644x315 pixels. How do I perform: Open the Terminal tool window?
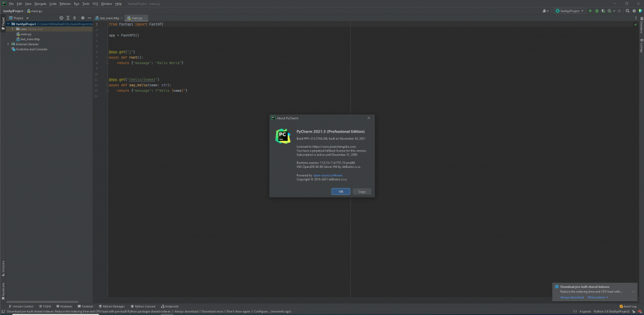(85, 306)
